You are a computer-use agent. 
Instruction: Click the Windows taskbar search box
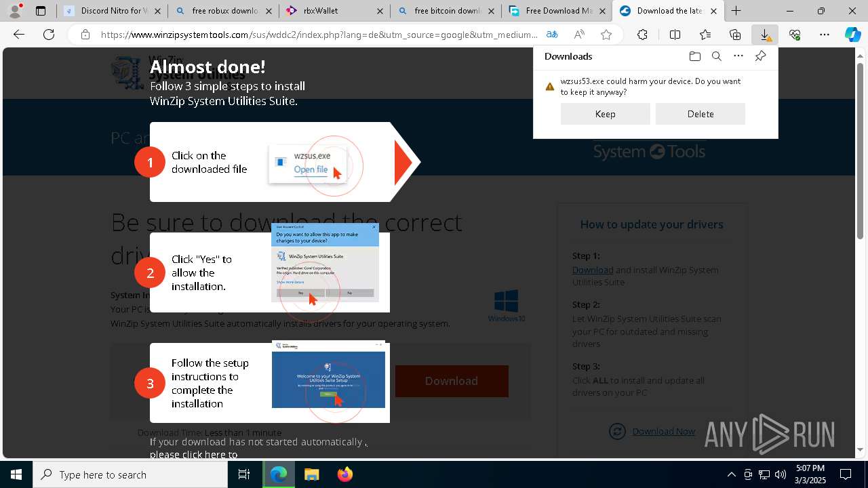130,474
